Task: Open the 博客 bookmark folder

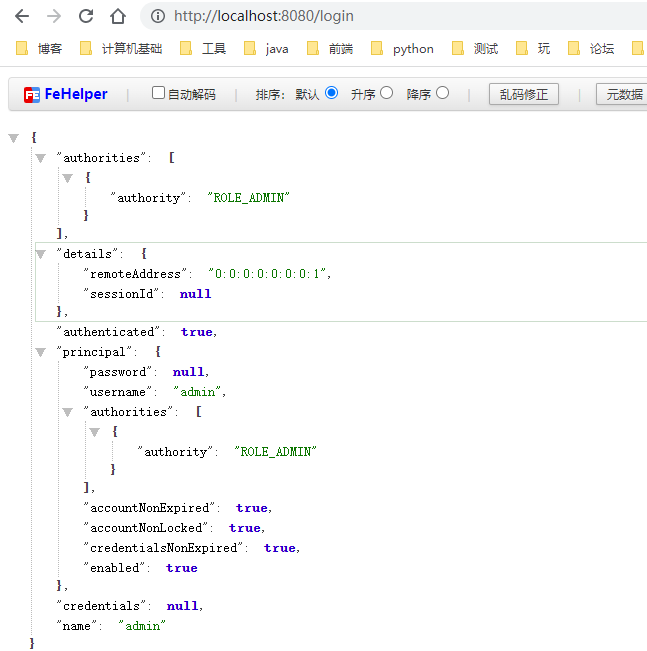Action: pos(39,49)
